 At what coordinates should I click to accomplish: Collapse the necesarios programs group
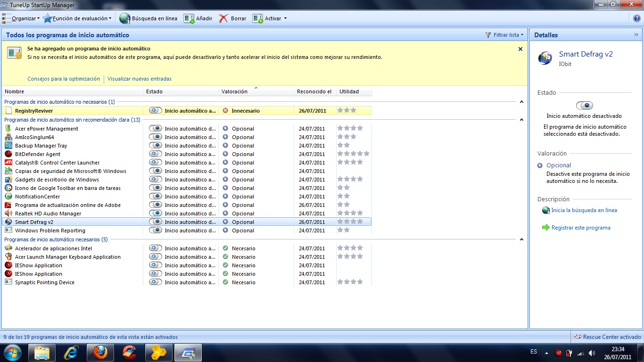pyautogui.click(x=521, y=239)
